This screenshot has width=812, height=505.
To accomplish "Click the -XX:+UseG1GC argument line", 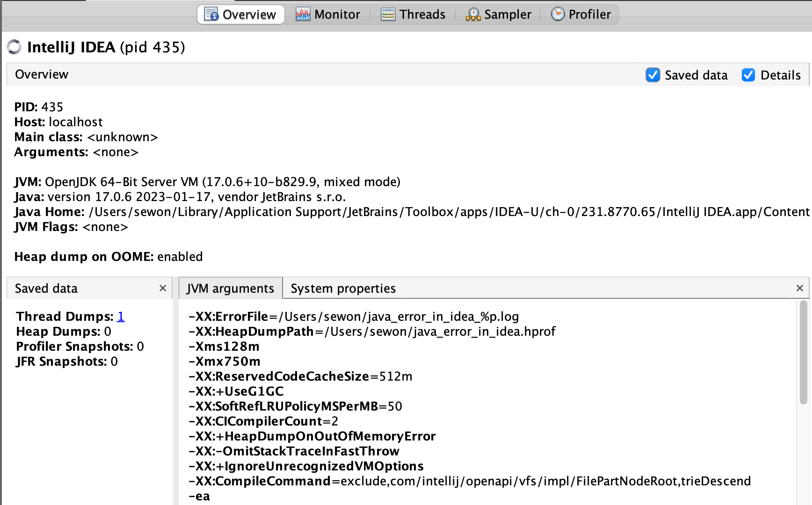I will 236,391.
